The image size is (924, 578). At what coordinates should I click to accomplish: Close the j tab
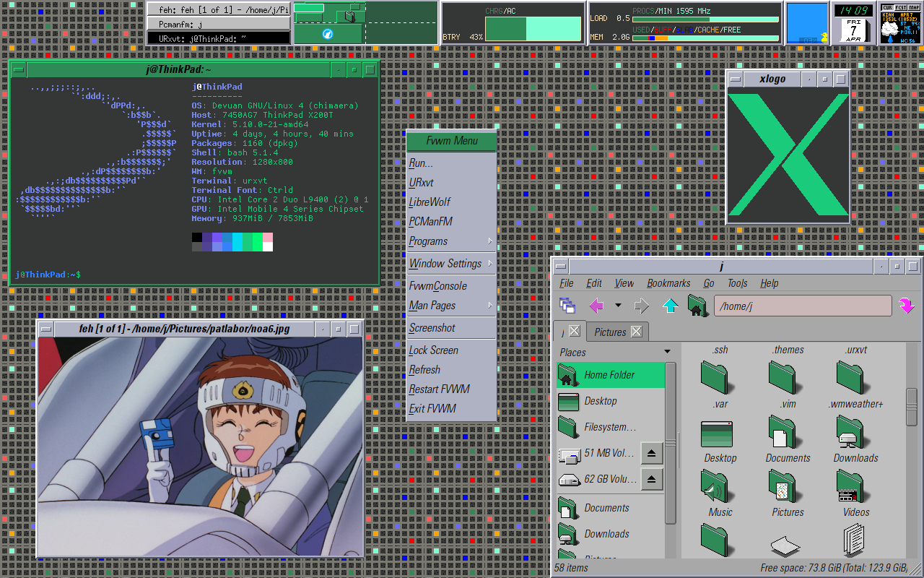pyautogui.click(x=574, y=331)
